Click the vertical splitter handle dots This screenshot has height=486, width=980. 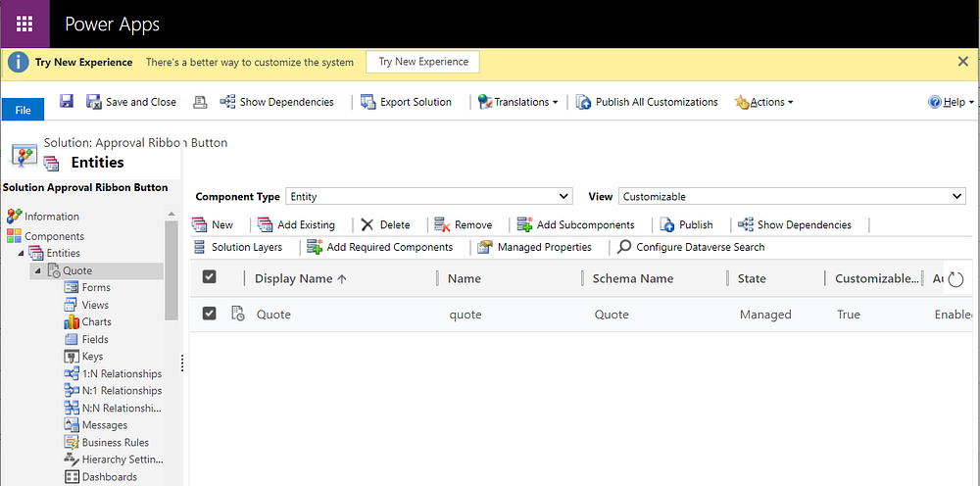182,363
